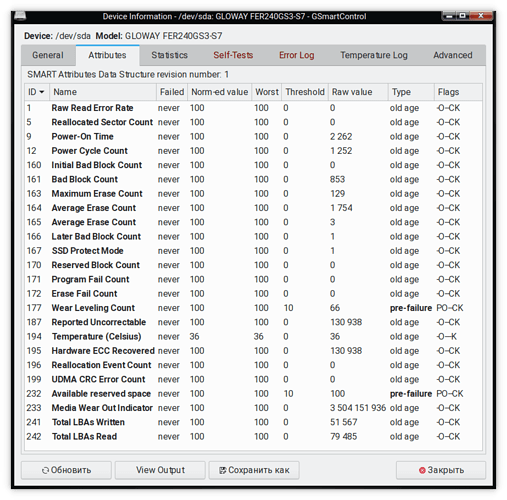Select the Program Fail Count row
This screenshot has width=507, height=500.
[253, 279]
